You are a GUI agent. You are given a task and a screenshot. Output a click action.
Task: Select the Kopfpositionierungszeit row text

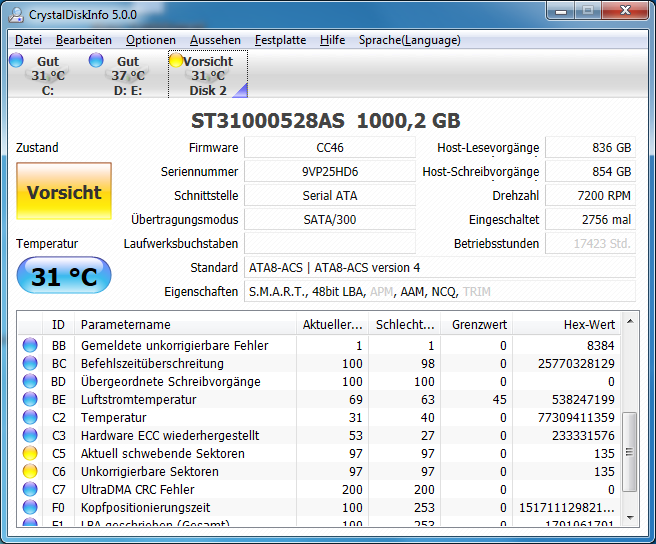click(x=146, y=507)
